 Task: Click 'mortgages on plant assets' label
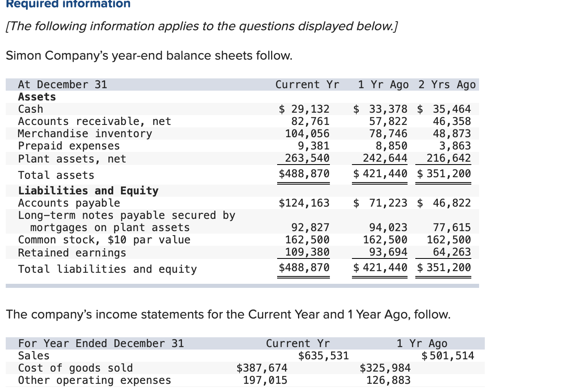pos(110,227)
